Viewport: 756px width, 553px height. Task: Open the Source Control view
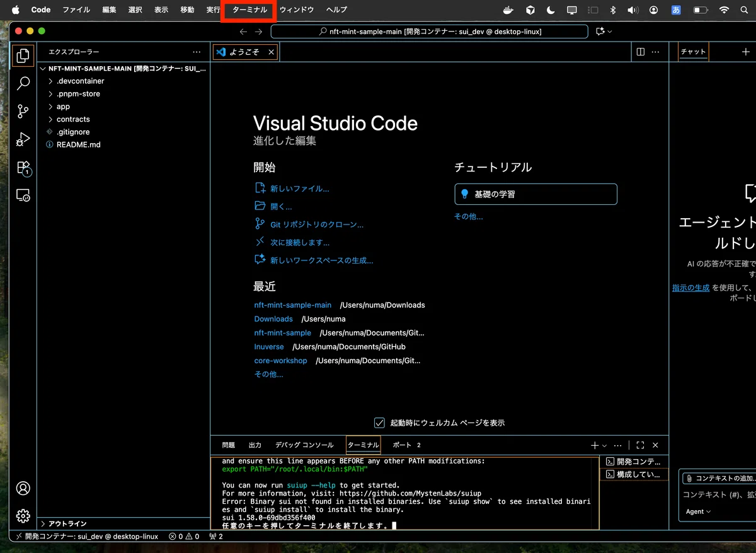point(23,112)
